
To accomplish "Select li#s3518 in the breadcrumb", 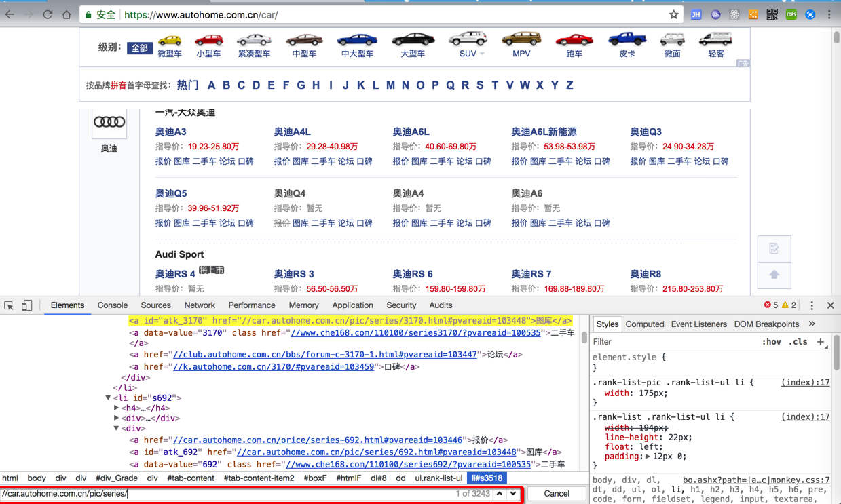I will click(487, 478).
